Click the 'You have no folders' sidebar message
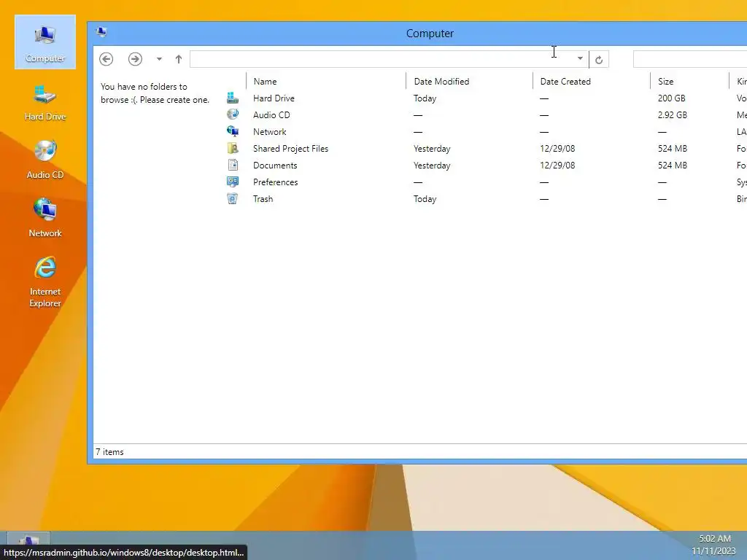747x560 pixels. (x=155, y=93)
